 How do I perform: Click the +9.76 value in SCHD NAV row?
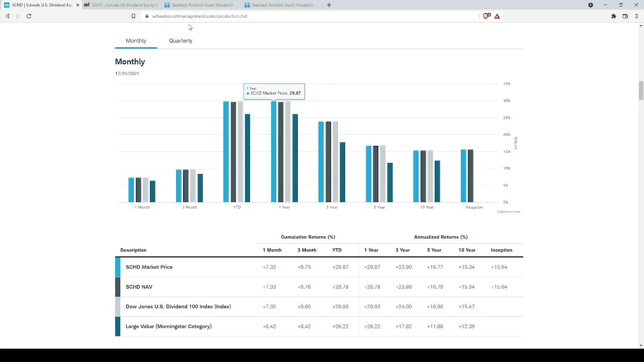click(x=304, y=287)
